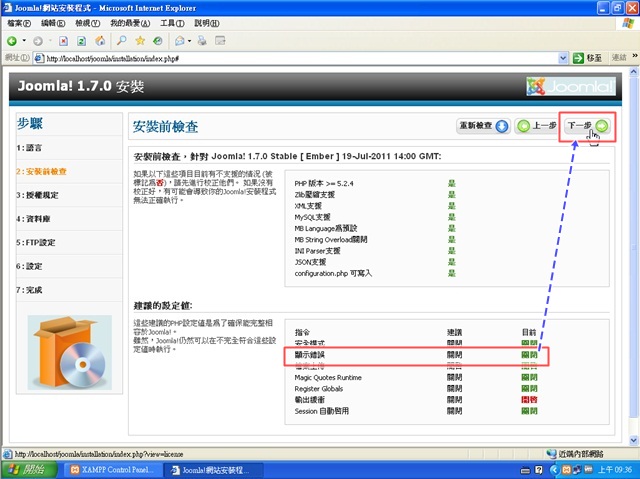The image size is (640, 479).
Task: Expand the Mail icon dropdown arrow
Action: pyautogui.click(x=189, y=41)
